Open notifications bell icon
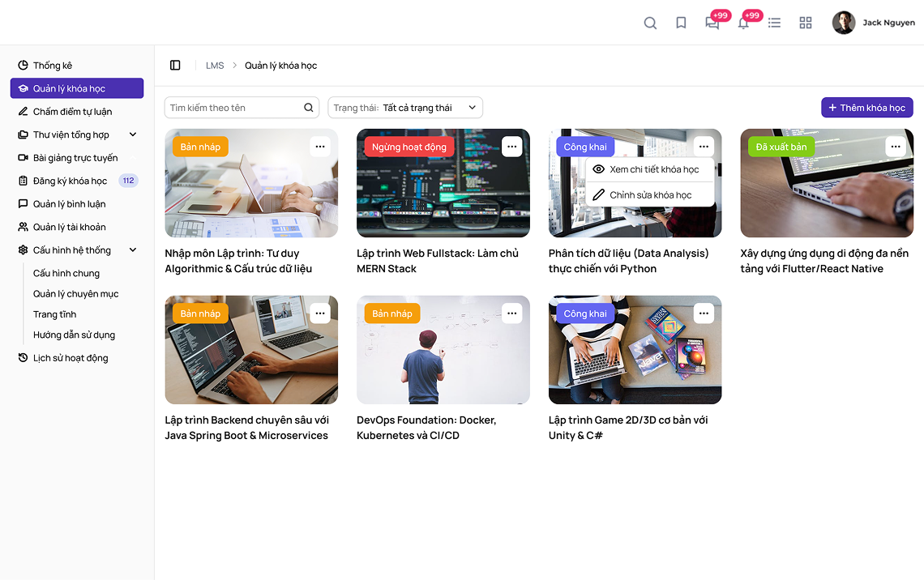Screen dimensions: 924x580 tap(743, 23)
